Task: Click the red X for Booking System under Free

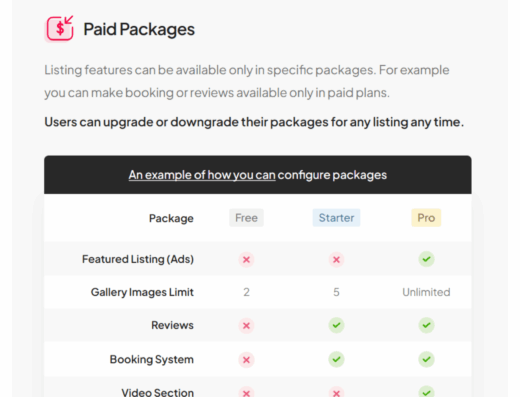Action: click(x=246, y=360)
